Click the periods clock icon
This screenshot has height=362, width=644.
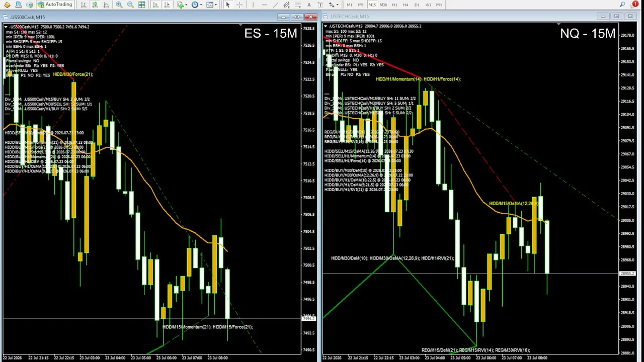pos(195,5)
